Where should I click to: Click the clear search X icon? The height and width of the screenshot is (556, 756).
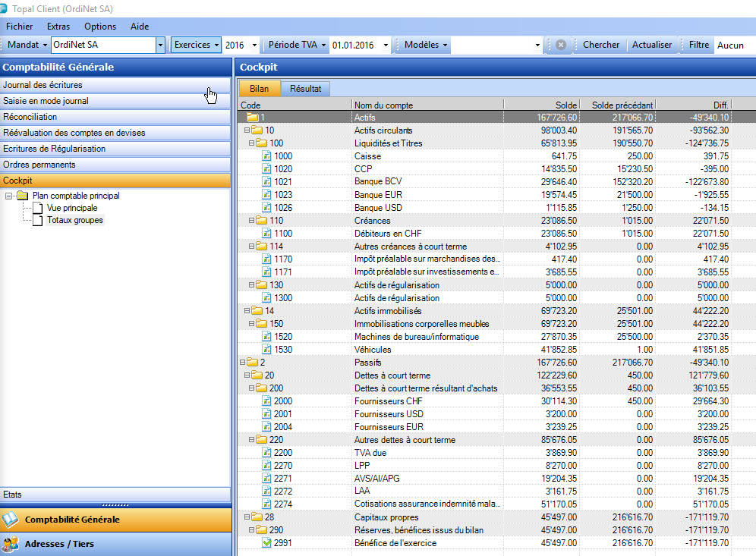(560, 45)
